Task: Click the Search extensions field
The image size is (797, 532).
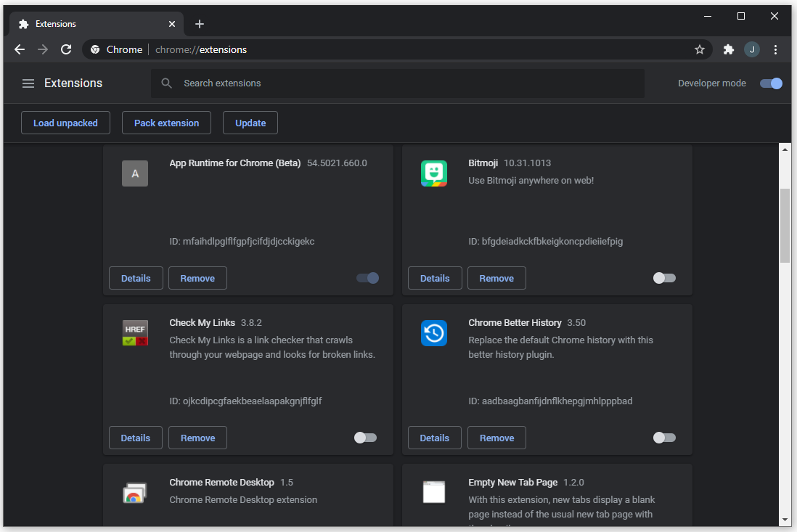Action: tap(406, 83)
